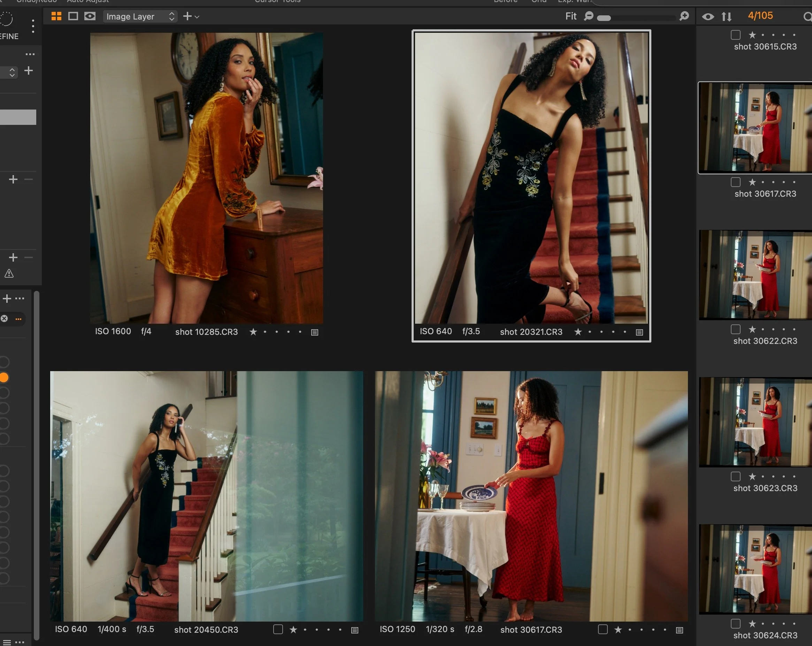
Task: Select the shot 30622.CR3 thumbnail
Action: [755, 275]
